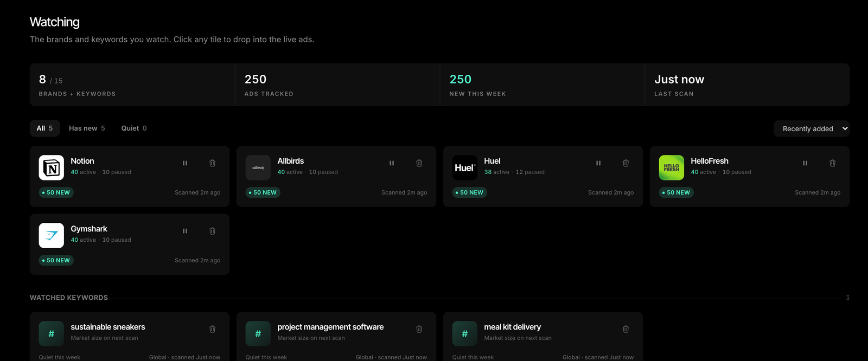The width and height of the screenshot is (868, 361).
Task: Open the Allbirds brand name
Action: click(x=291, y=161)
